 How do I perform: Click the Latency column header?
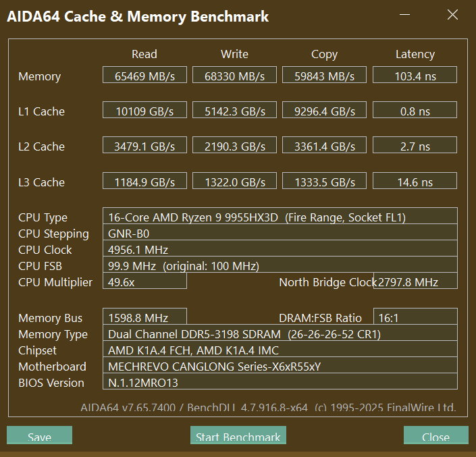[415, 55]
